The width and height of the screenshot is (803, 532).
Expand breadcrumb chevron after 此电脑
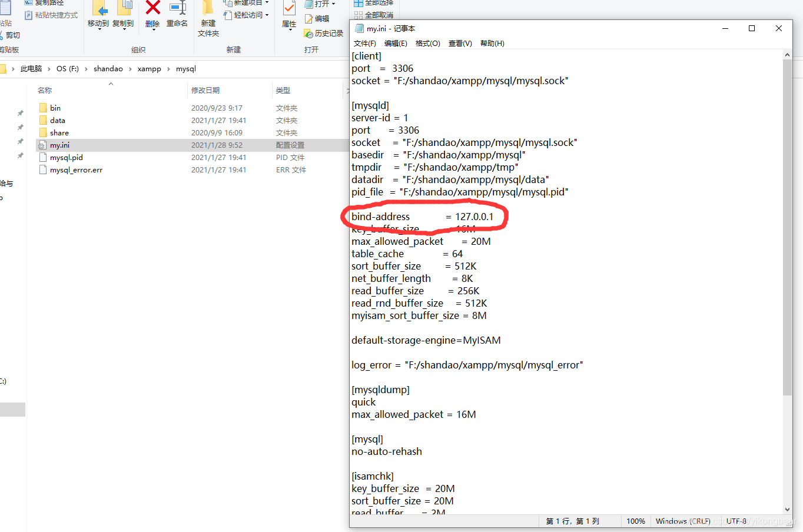click(x=49, y=69)
